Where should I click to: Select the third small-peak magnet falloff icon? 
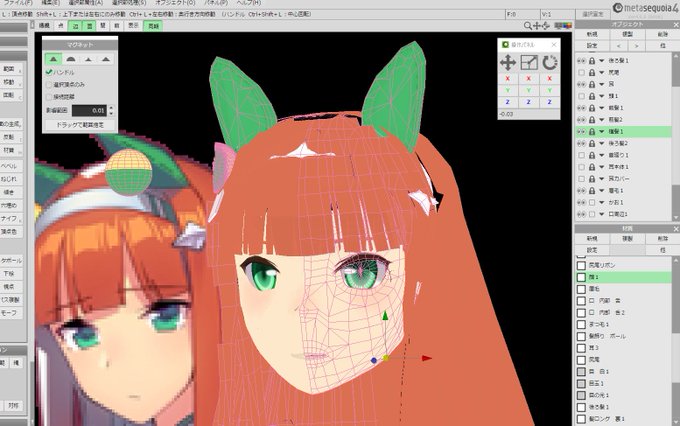88,59
